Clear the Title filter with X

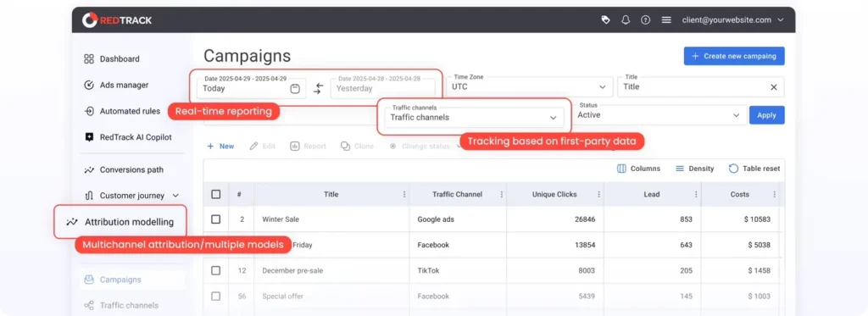774,87
